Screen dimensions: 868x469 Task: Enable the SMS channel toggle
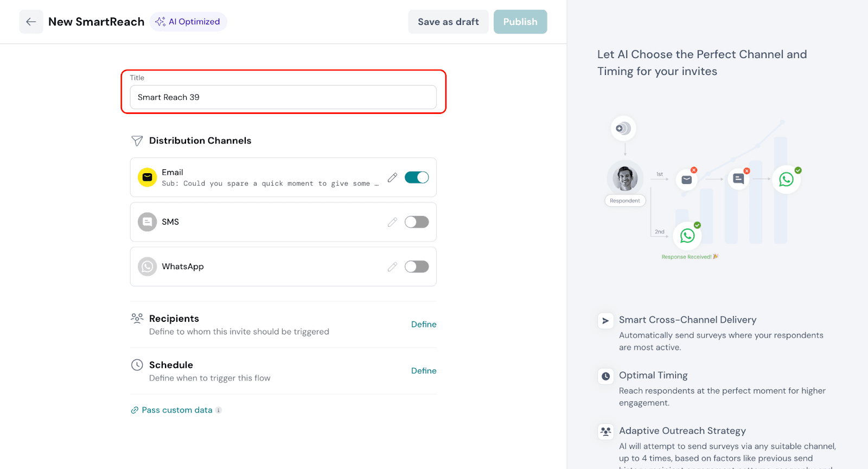coord(417,222)
